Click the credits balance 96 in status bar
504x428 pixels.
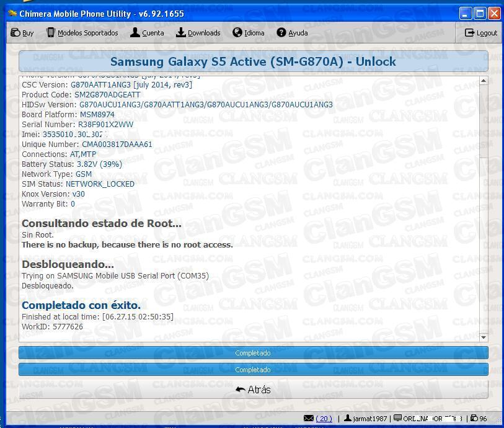(x=479, y=418)
